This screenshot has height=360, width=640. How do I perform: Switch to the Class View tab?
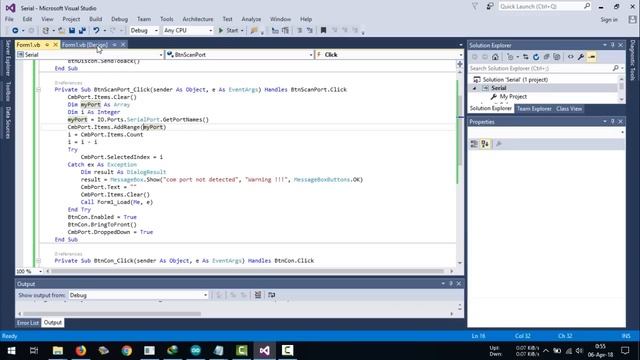(569, 109)
